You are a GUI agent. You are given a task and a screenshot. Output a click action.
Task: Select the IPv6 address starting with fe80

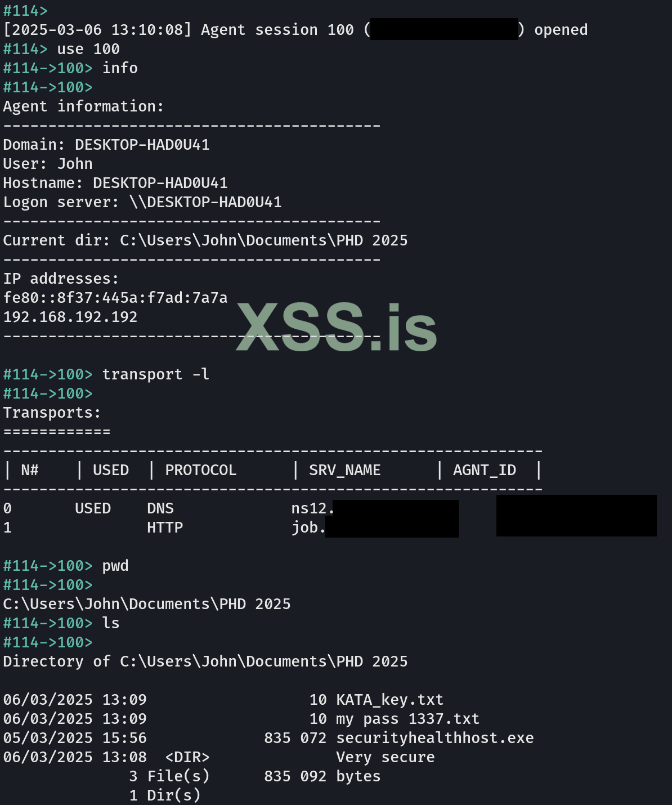[115, 298]
